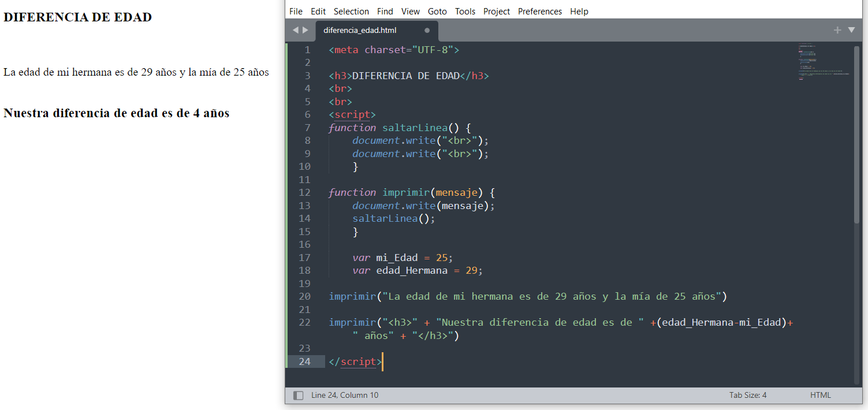Select the diferencia_edad.html tab
This screenshot has width=868, height=410.
click(377, 31)
